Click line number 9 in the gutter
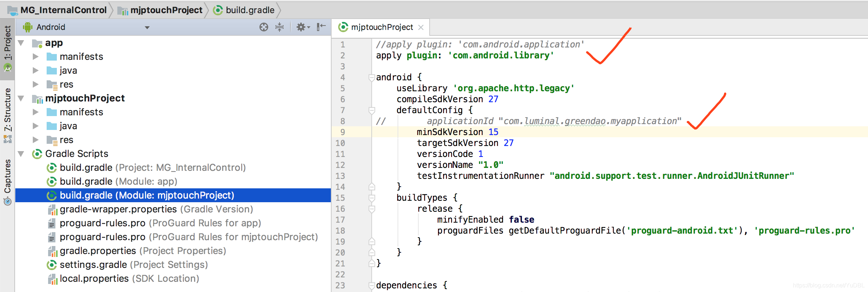Viewport: 868px width, 292px height. (x=343, y=132)
